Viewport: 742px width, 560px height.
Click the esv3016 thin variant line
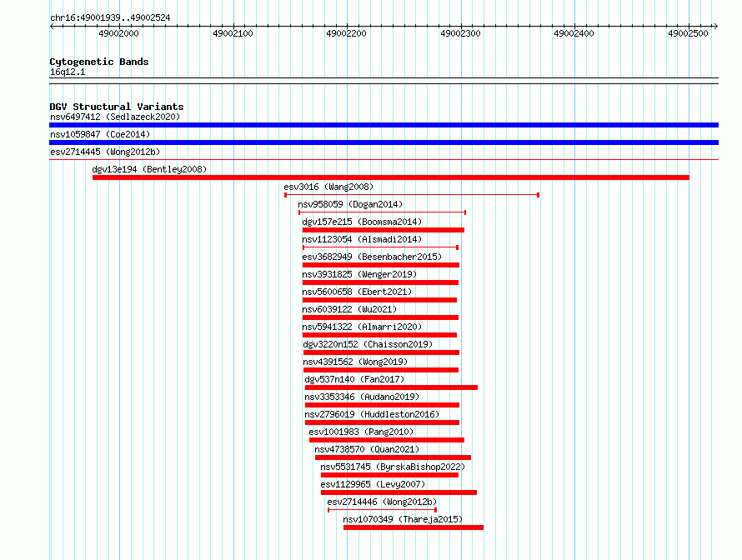(x=412, y=195)
